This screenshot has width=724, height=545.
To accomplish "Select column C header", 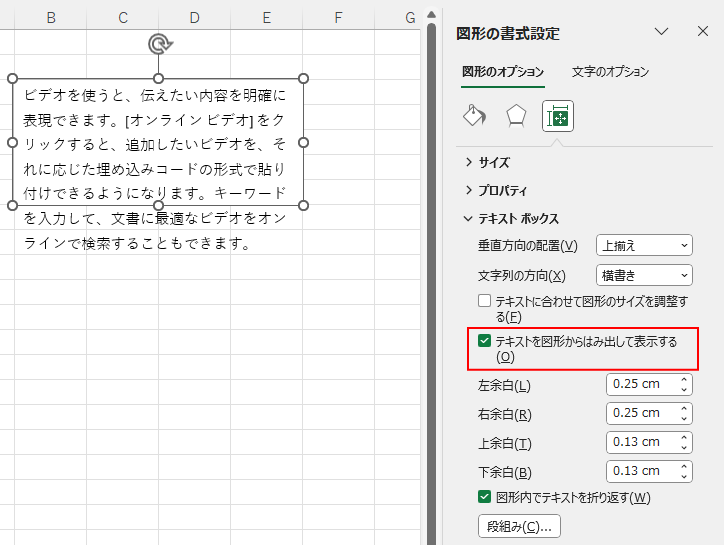I will point(123,18).
